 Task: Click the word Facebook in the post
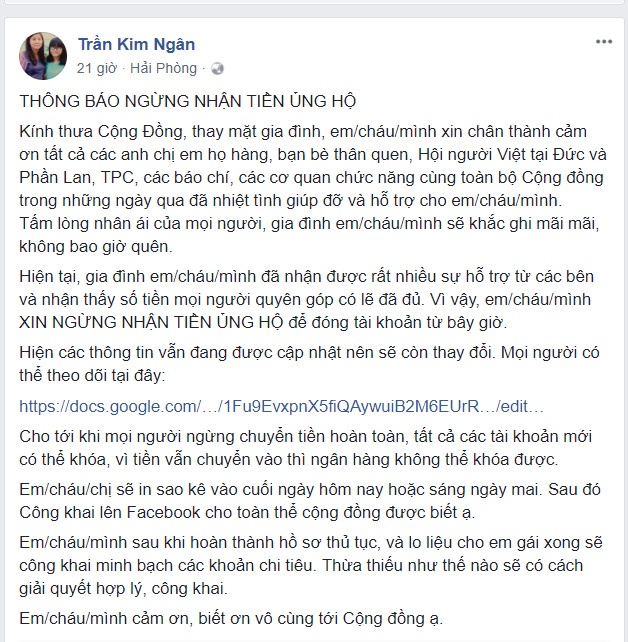coord(163,513)
